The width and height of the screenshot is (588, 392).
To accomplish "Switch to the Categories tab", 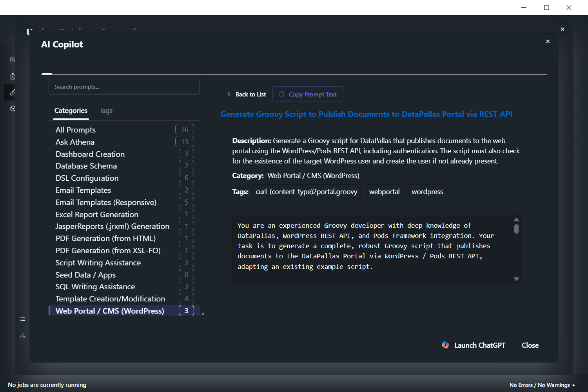I will (x=71, y=111).
